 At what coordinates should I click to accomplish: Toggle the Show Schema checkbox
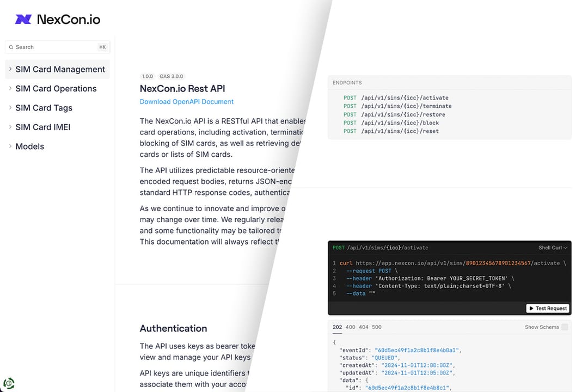click(565, 327)
